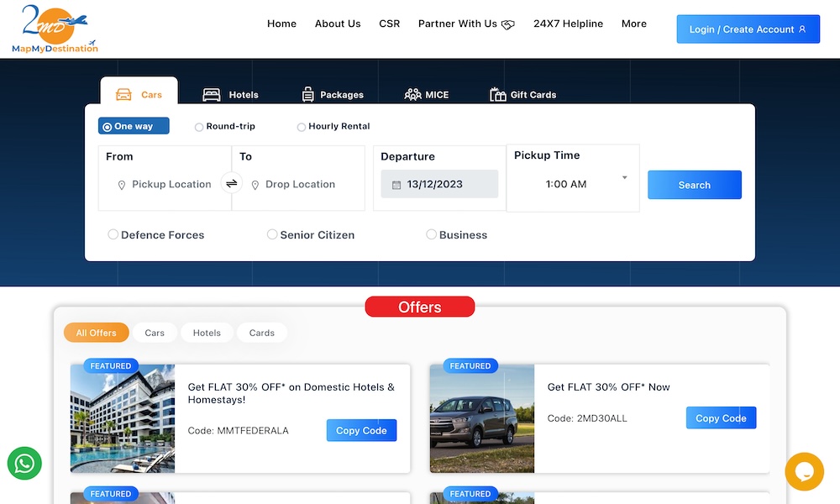This screenshot has height=504, width=840.
Task: Click the handshake icon beside Partner With Us
Action: tap(508, 24)
